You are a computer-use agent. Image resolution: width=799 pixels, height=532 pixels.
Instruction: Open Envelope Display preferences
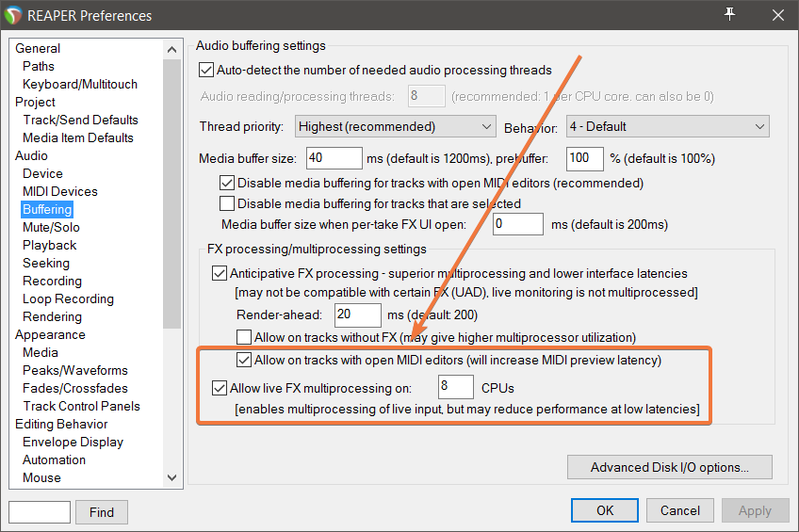point(73,442)
